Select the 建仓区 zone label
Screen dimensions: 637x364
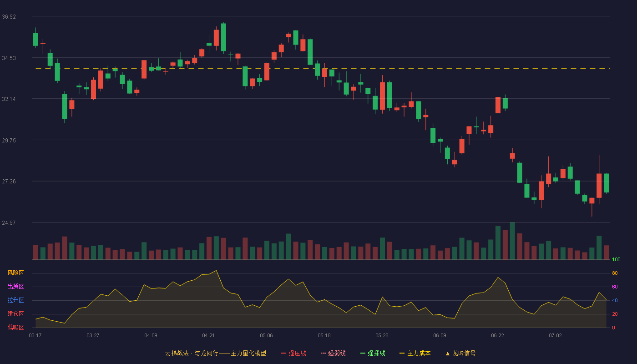point(16,314)
